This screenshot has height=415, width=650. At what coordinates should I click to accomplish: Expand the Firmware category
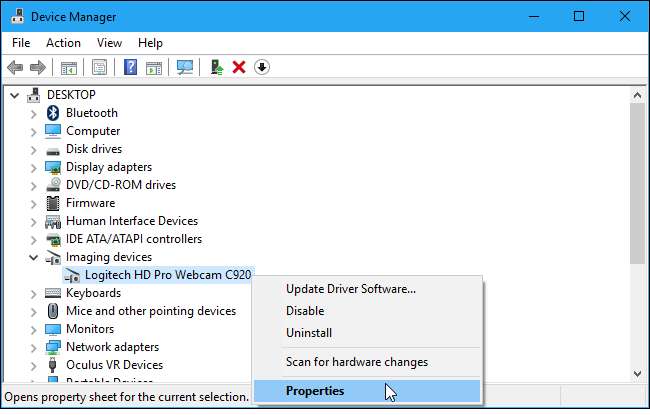point(34,204)
